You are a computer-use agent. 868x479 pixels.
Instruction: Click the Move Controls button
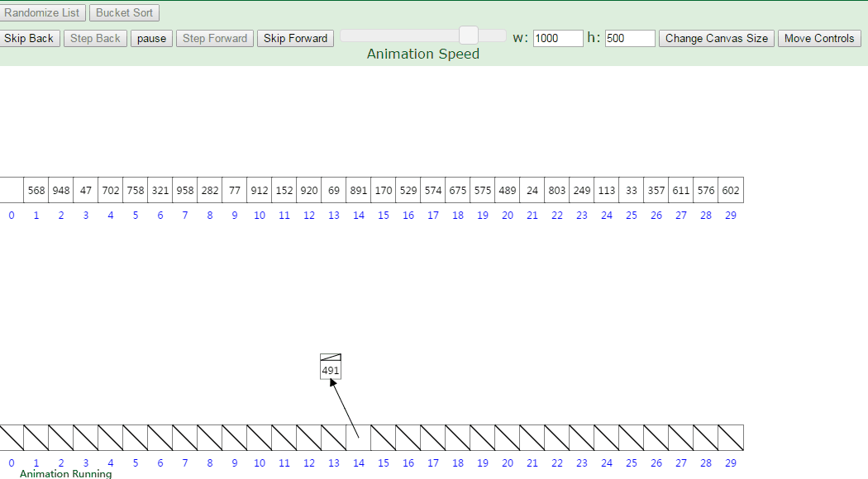click(x=819, y=38)
